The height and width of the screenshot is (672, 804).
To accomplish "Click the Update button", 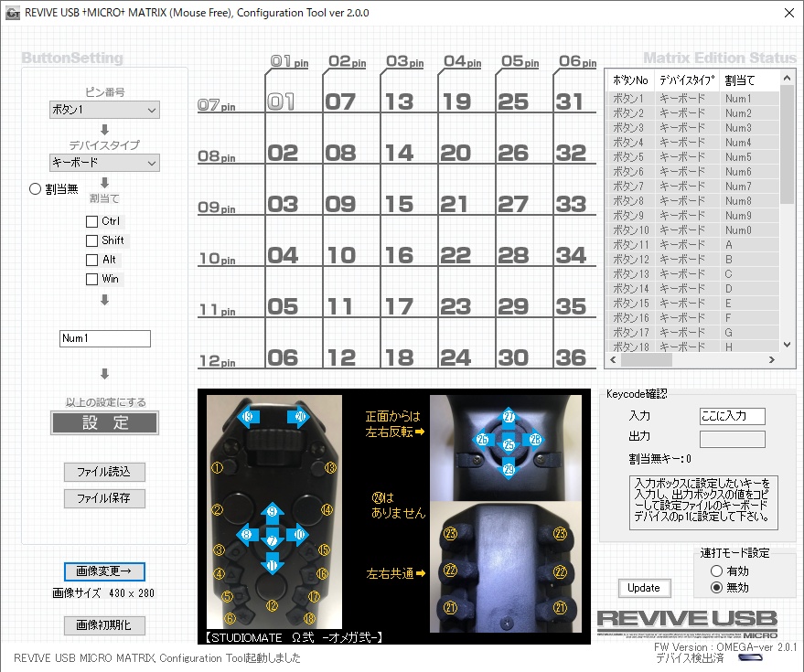I will [645, 588].
